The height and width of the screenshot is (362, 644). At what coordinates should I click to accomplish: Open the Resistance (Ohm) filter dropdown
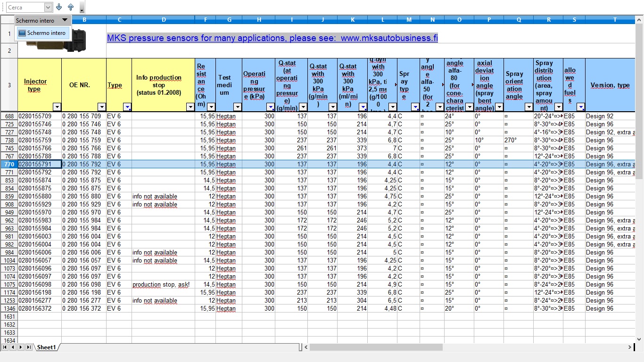(x=211, y=107)
